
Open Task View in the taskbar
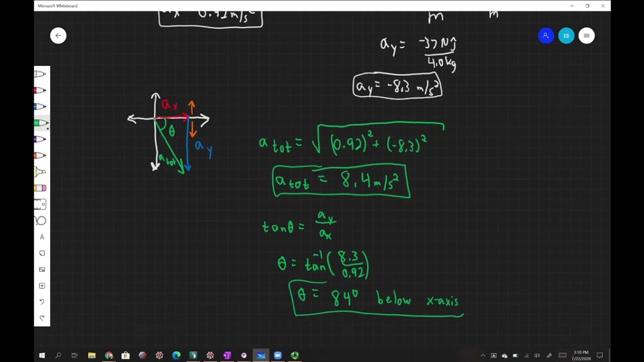click(x=74, y=355)
